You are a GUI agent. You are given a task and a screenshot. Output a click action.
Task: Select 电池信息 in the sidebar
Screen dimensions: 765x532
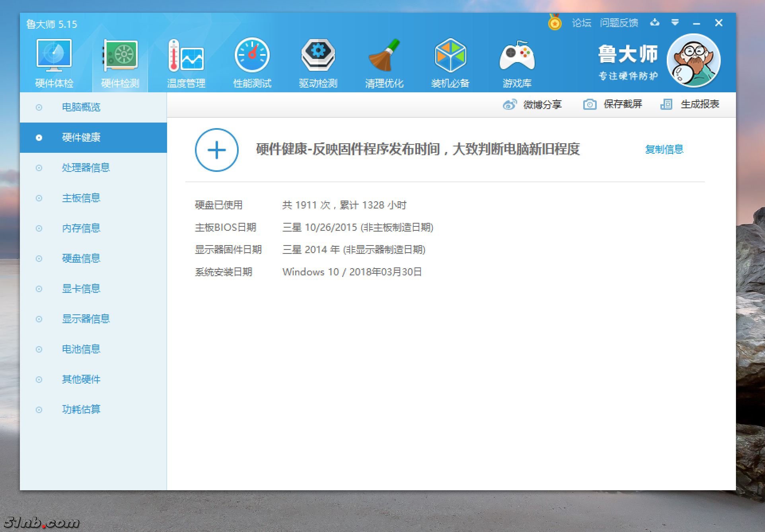[81, 349]
